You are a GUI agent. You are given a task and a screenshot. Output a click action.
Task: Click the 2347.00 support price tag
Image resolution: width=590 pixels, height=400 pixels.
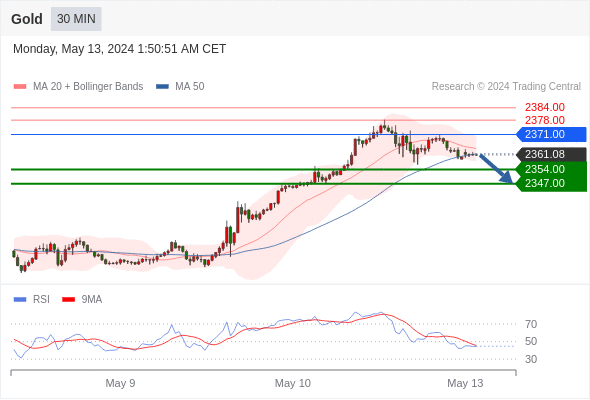point(551,184)
